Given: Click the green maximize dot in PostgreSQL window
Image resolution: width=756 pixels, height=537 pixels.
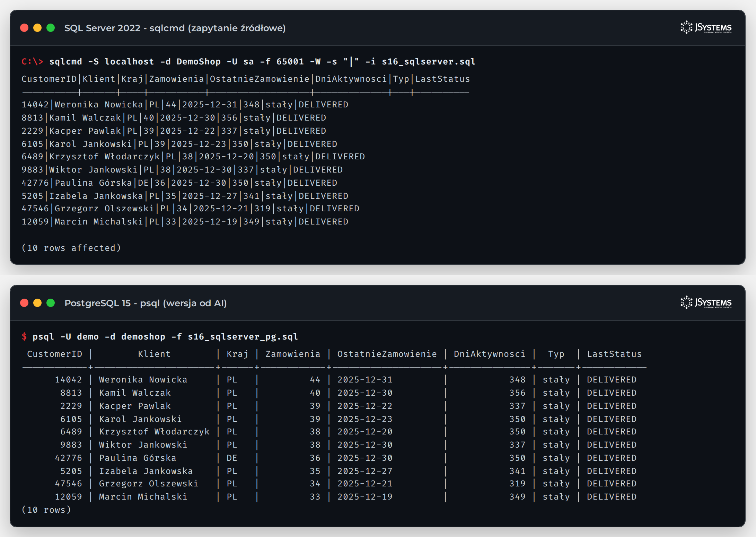Looking at the screenshot, I should click(51, 303).
